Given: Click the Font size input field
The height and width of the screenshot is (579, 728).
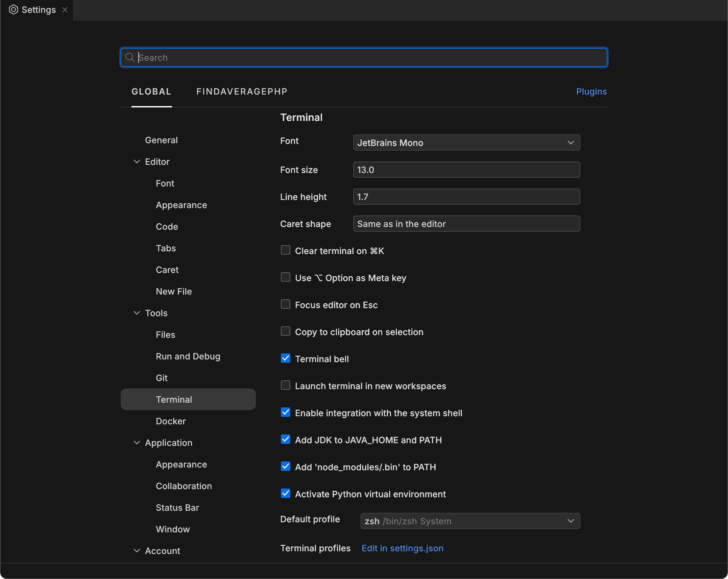Looking at the screenshot, I should 466,170.
